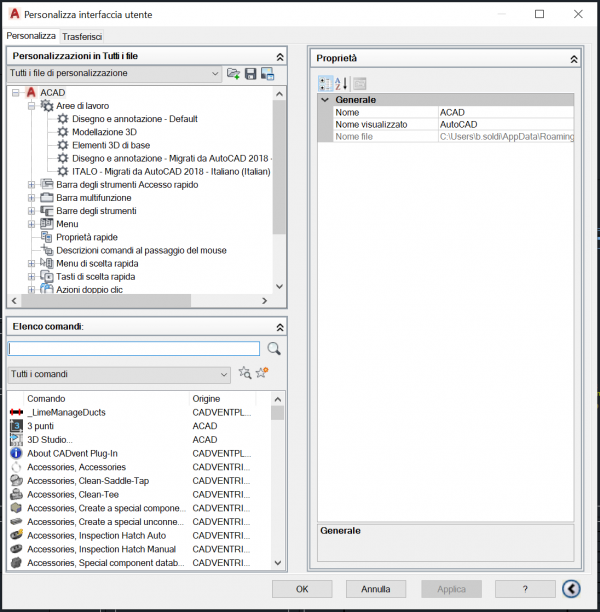
Task: Click the Origine column header
Action: click(x=223, y=399)
